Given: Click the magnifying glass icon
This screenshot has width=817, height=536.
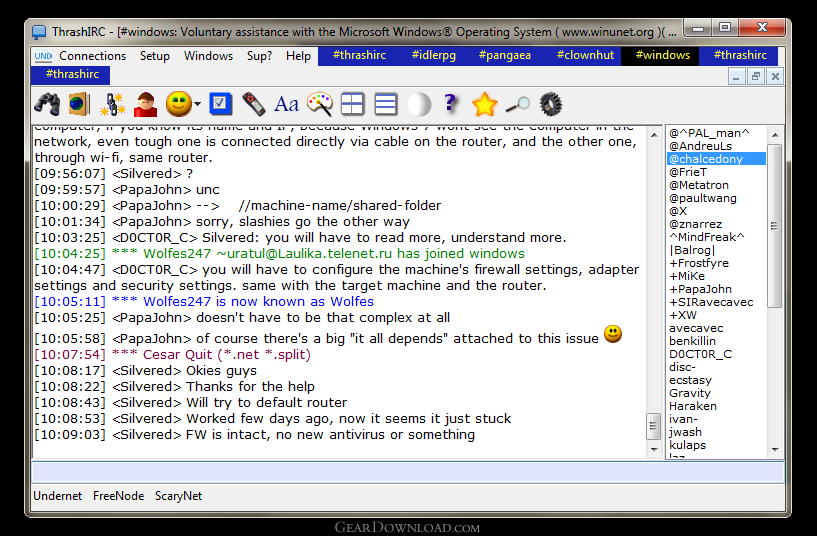Looking at the screenshot, I should click(x=517, y=105).
